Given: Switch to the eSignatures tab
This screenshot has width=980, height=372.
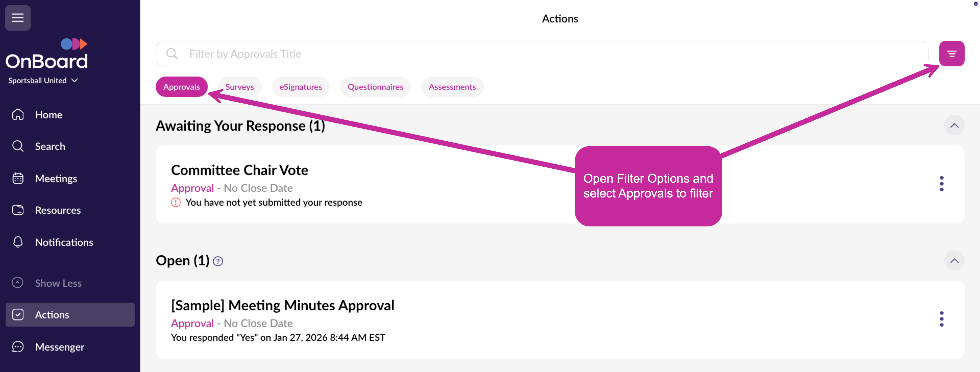Looking at the screenshot, I should (x=301, y=87).
